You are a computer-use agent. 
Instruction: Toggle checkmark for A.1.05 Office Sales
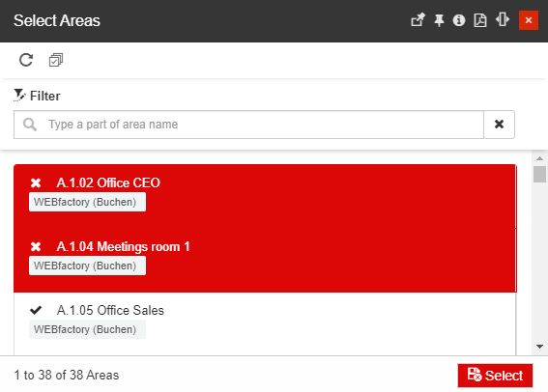(36, 310)
